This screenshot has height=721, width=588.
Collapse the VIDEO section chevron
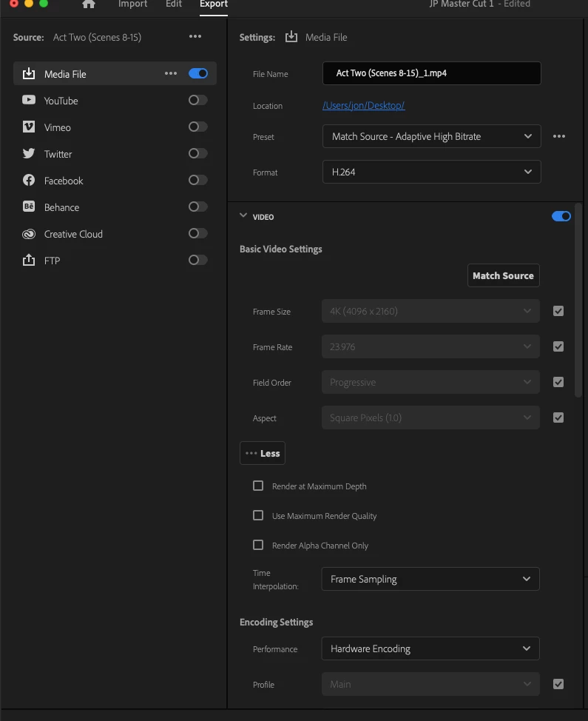click(x=243, y=217)
